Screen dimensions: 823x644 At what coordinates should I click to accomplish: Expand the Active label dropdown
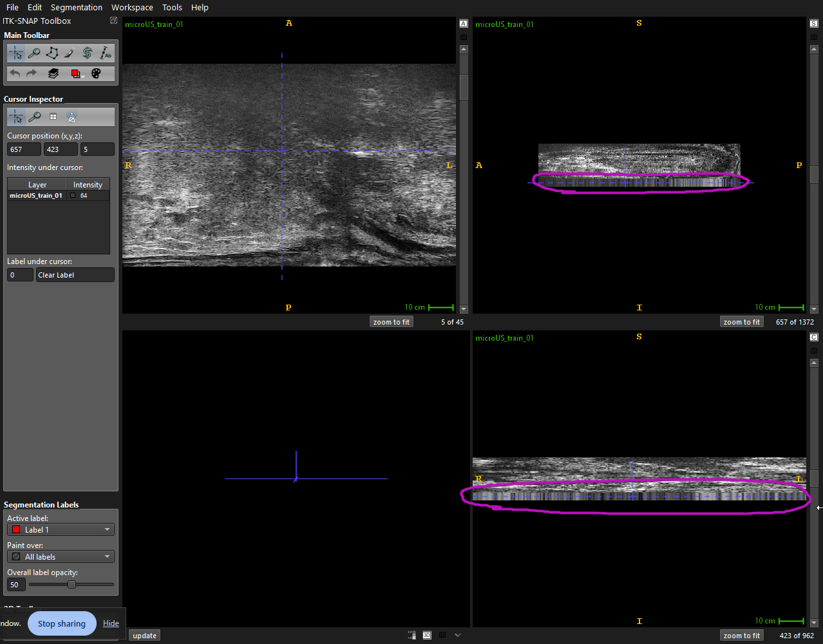pos(61,529)
